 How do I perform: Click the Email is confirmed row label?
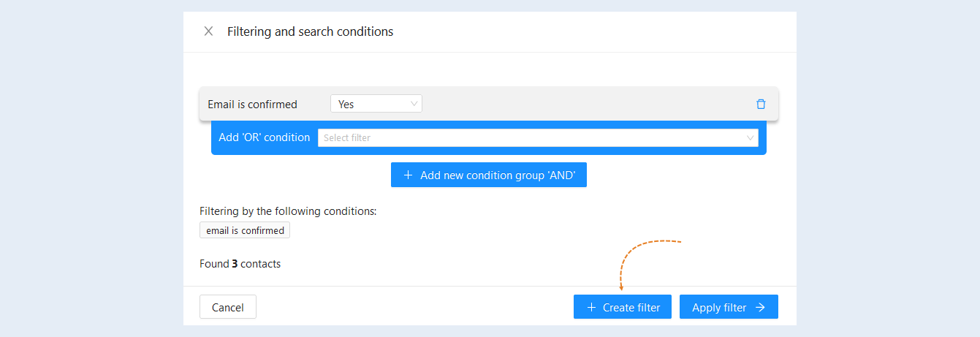(x=253, y=105)
